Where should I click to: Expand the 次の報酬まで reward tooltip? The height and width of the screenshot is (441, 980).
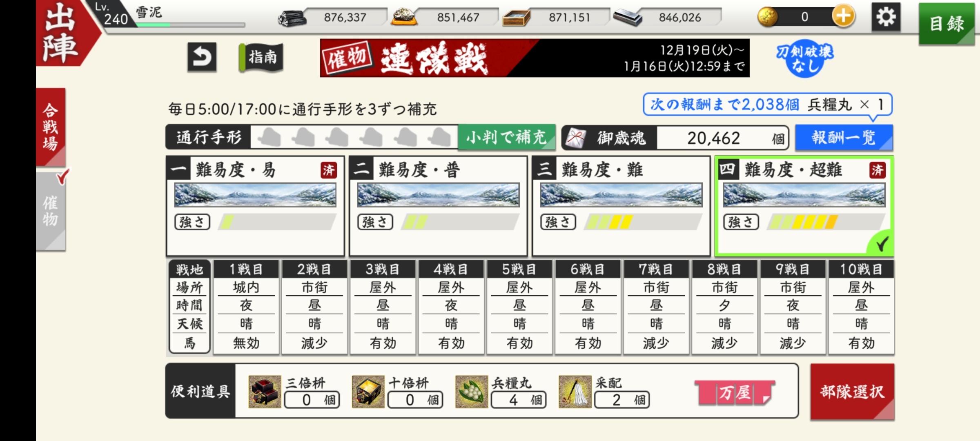point(768,105)
